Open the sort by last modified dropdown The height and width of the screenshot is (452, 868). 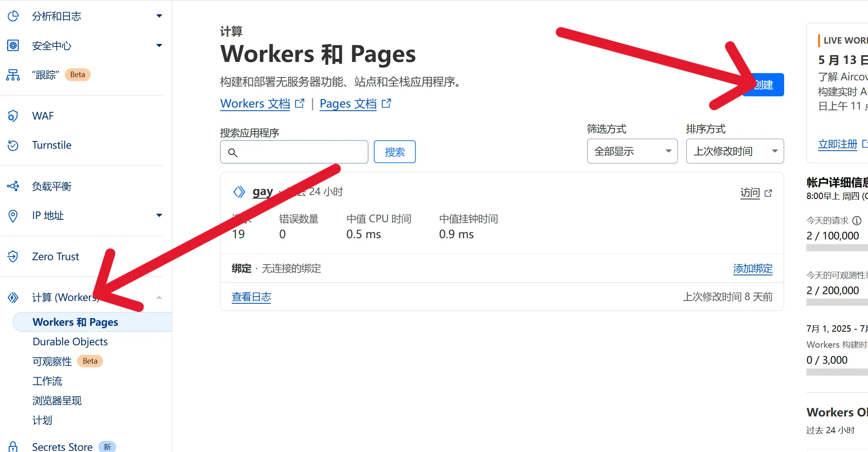click(x=735, y=151)
